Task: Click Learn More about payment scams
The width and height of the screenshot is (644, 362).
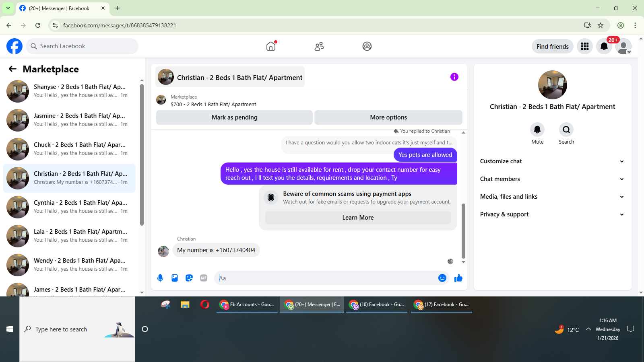Action: pos(358,218)
